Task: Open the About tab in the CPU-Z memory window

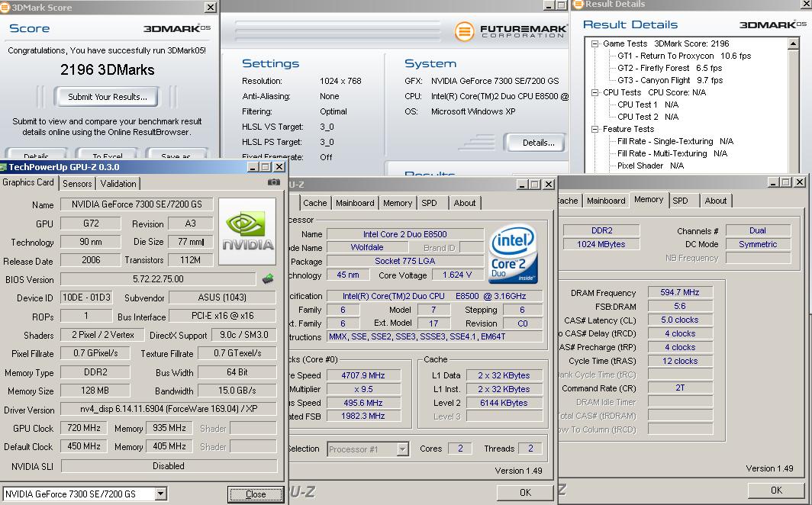Action: pos(716,201)
